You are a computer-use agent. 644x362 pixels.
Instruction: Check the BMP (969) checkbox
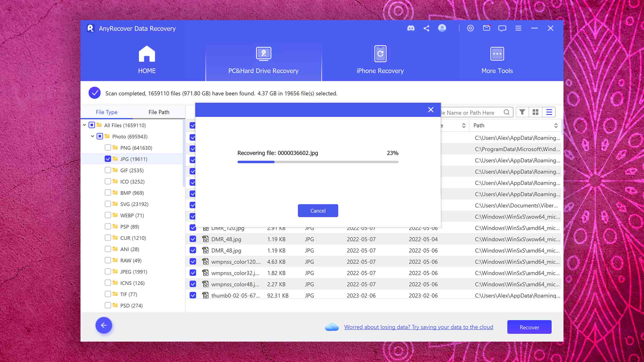(x=108, y=193)
